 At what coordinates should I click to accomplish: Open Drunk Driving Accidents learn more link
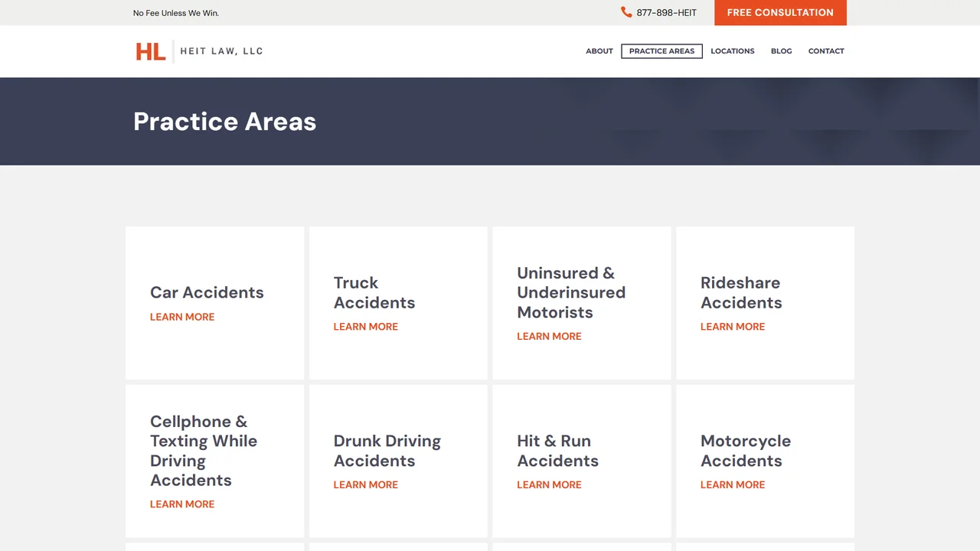coord(365,485)
